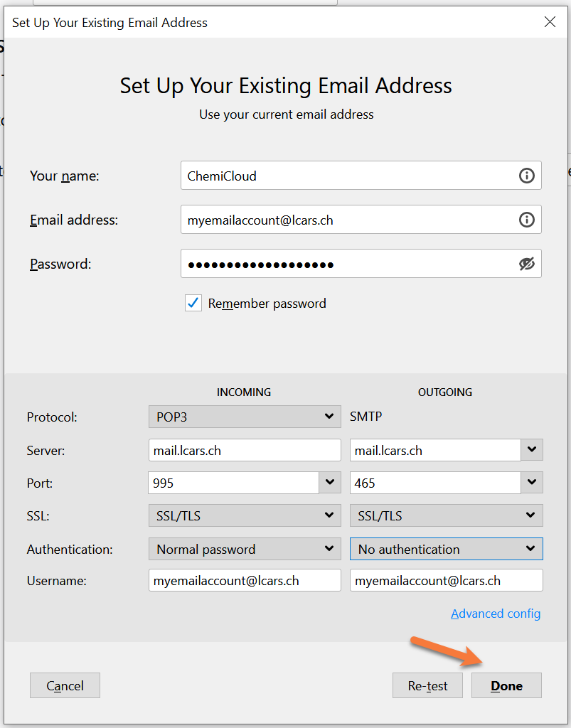This screenshot has width=571, height=728.
Task: Open incoming Authentication Normal password dropdown
Action: [x=244, y=549]
